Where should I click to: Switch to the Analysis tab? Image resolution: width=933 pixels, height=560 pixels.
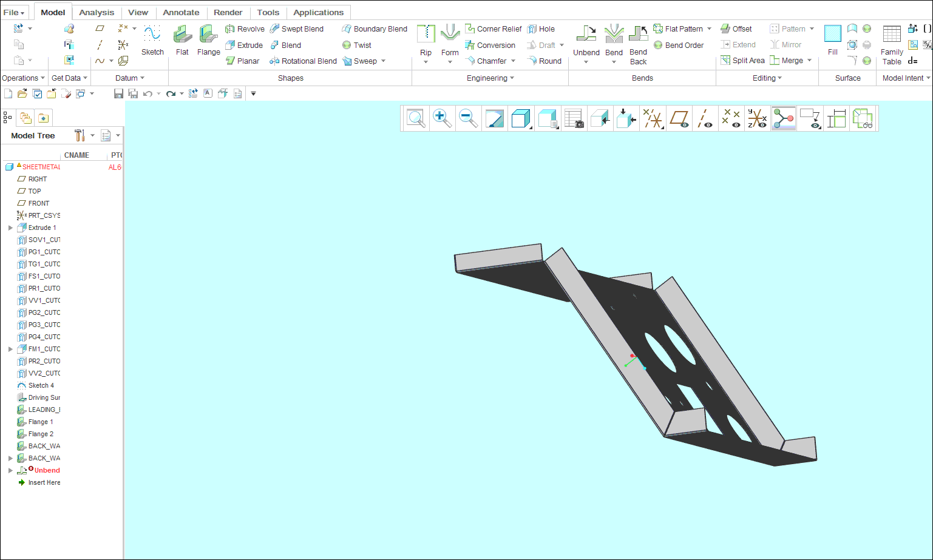pyautogui.click(x=97, y=12)
